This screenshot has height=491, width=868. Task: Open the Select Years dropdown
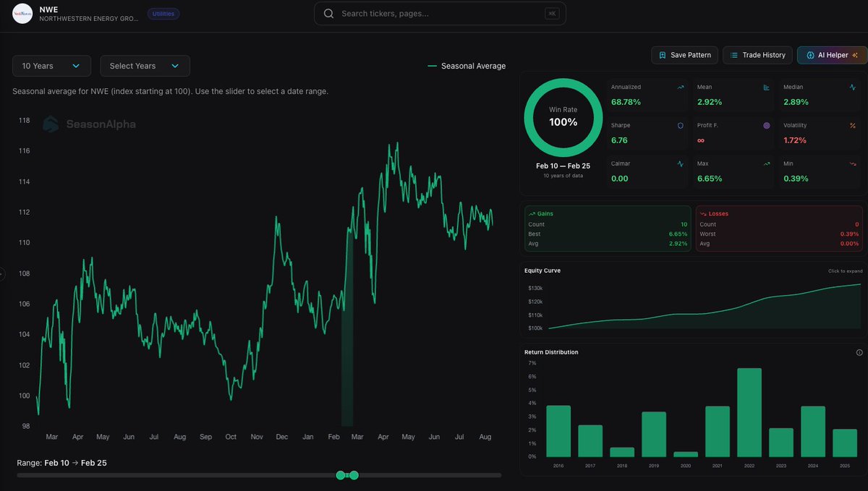(145, 65)
